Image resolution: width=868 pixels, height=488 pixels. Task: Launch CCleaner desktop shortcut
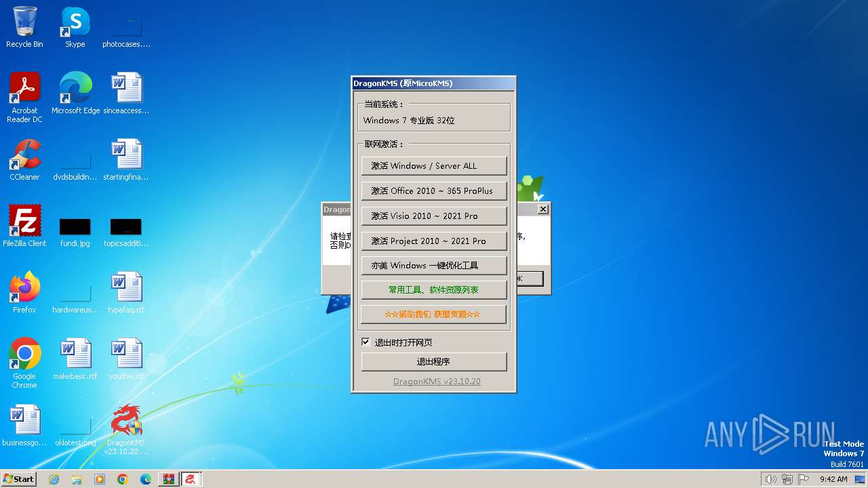tap(24, 160)
